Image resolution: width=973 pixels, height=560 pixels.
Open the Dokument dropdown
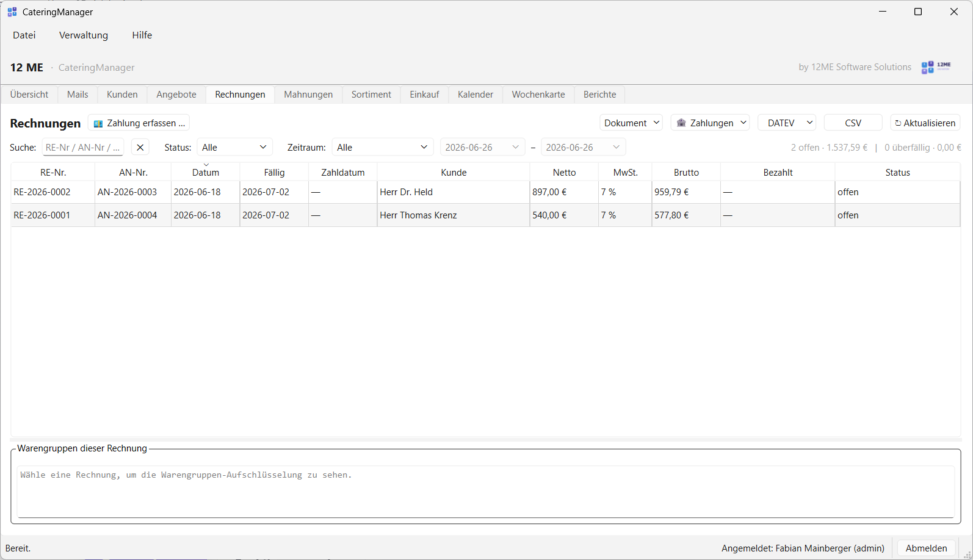coord(631,123)
